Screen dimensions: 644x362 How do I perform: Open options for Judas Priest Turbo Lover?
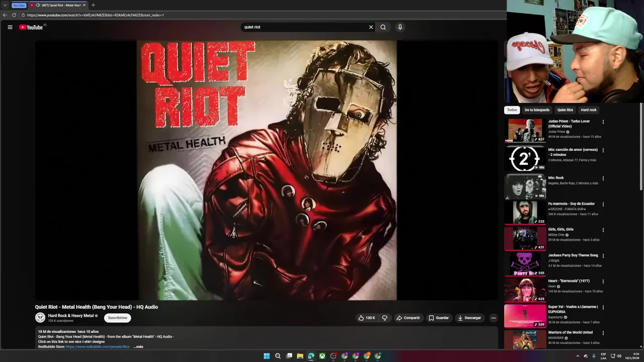[x=603, y=122]
